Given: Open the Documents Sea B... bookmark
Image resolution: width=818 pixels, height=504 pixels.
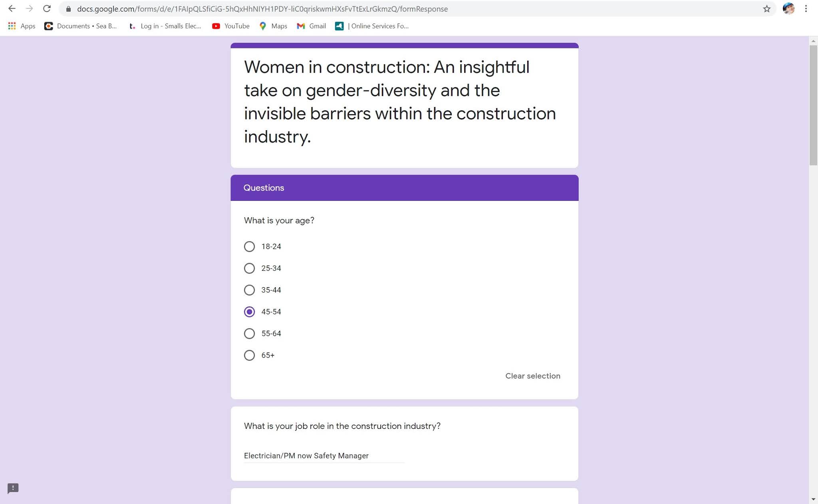Looking at the screenshot, I should coord(80,26).
